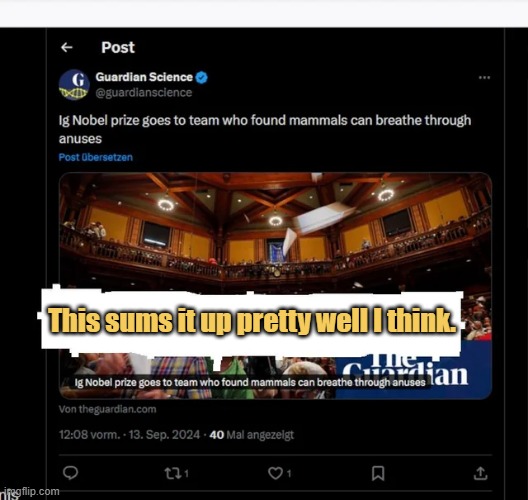This screenshot has width=528, height=500.
Task: Open the 12:08 vorm. 13. Sep. 2024 timestamp
Action: coord(130,435)
